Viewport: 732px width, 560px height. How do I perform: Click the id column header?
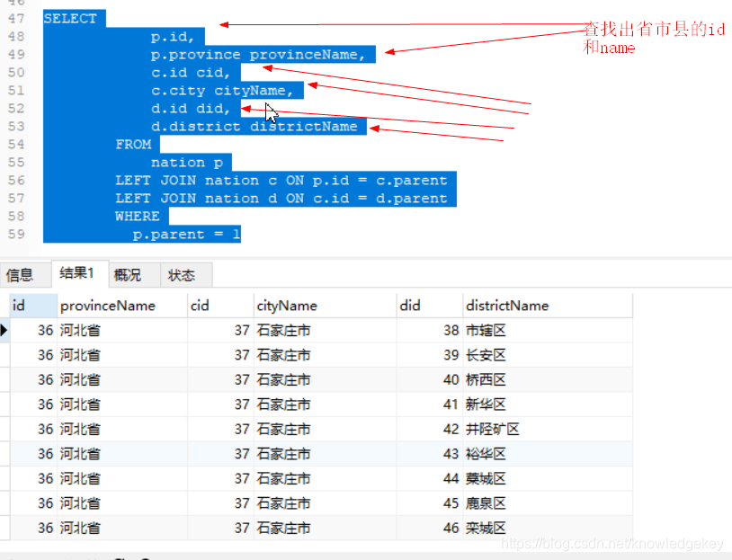[18, 306]
